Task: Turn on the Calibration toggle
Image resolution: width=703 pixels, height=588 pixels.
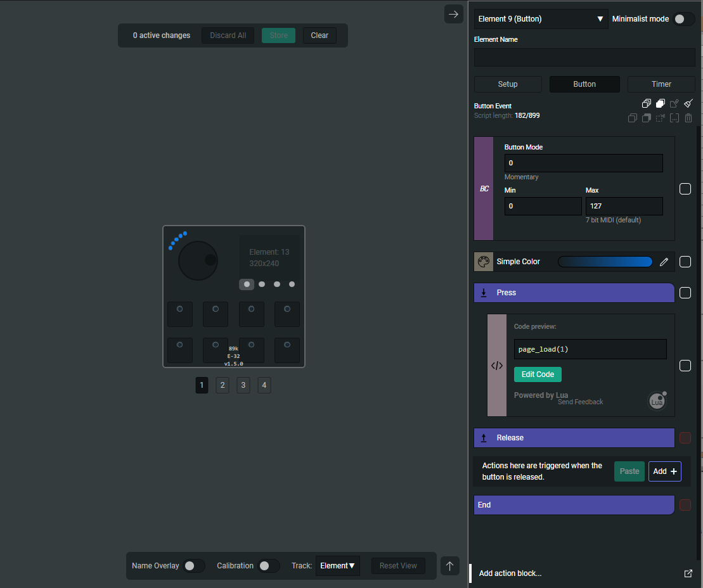Action: click(x=268, y=566)
